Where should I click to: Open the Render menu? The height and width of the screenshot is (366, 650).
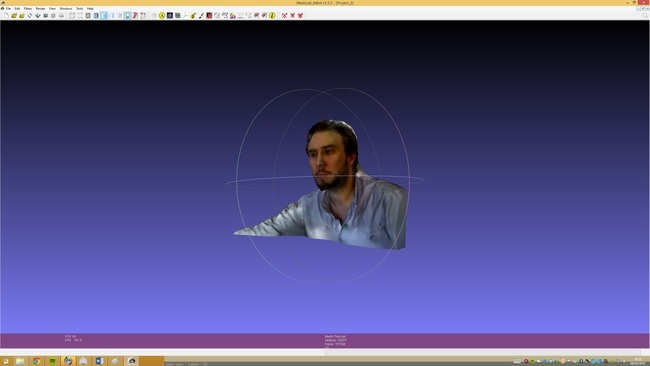coord(40,8)
